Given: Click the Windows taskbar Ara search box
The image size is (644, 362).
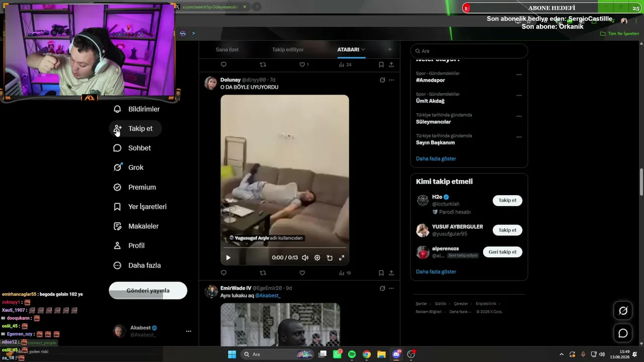Looking at the screenshot, I should [x=277, y=354].
